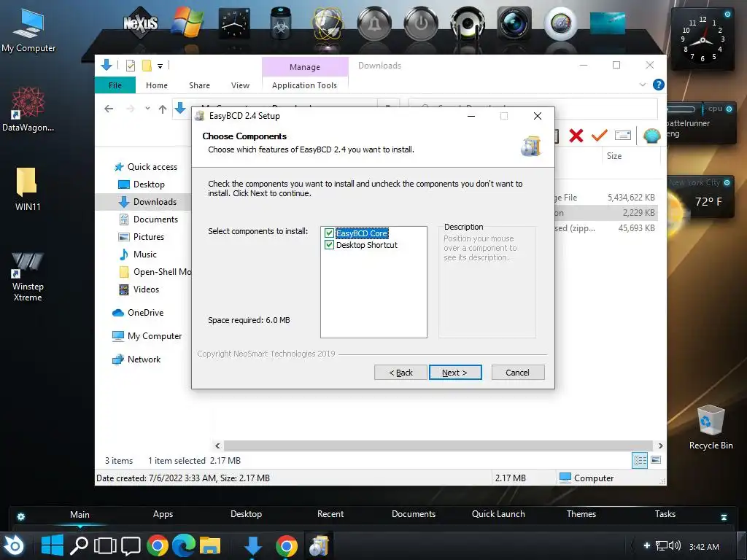
Task: Expand the Explorer ribbon chevron
Action: [643, 85]
